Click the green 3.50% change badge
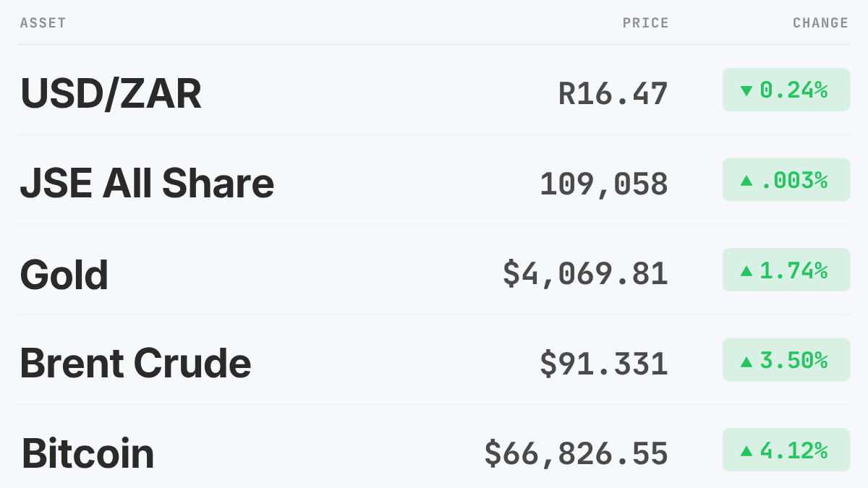Screen dimensions: 868x488 786,360
